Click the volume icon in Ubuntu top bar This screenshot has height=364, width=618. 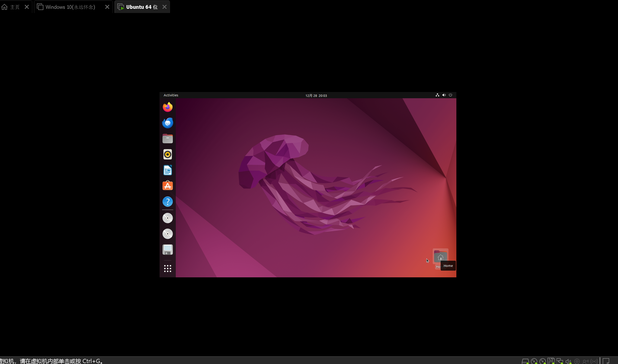point(444,95)
